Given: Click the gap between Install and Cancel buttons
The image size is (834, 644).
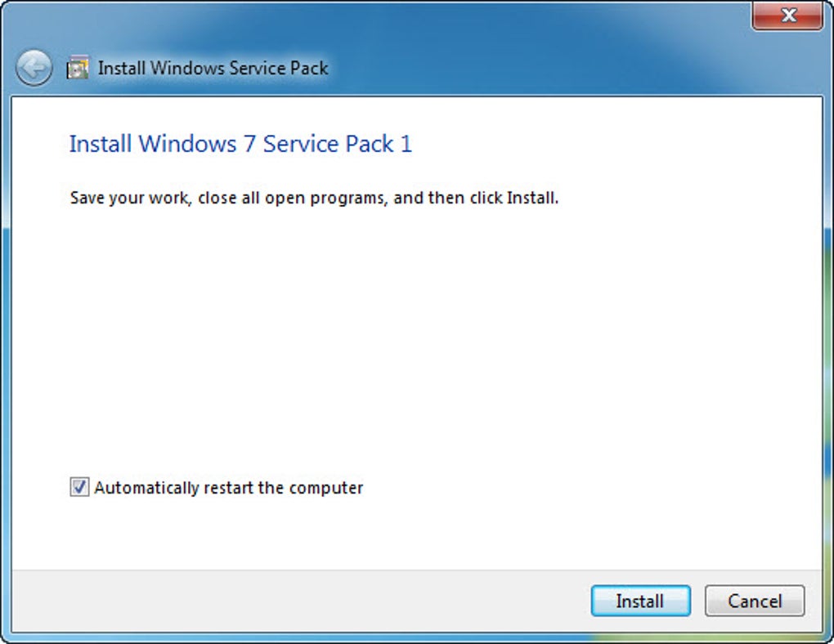Looking at the screenshot, I should tap(697, 601).
